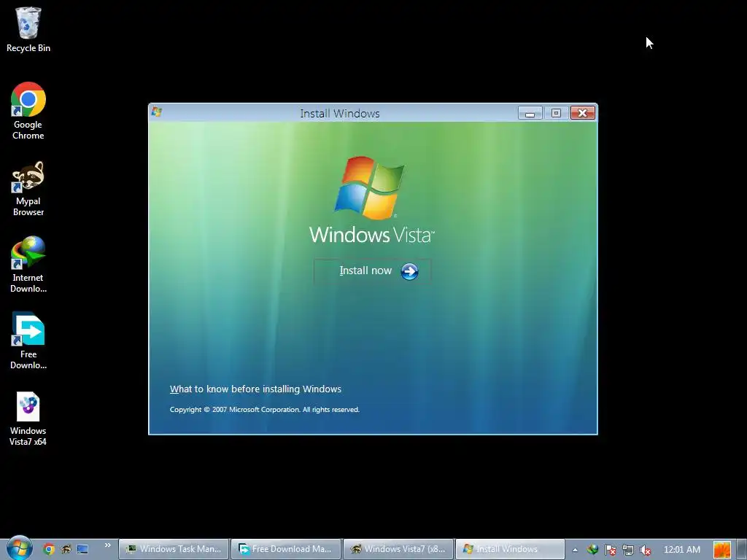Click the orange icon beside the clock
Screen dimensions: 747x560
721,550
